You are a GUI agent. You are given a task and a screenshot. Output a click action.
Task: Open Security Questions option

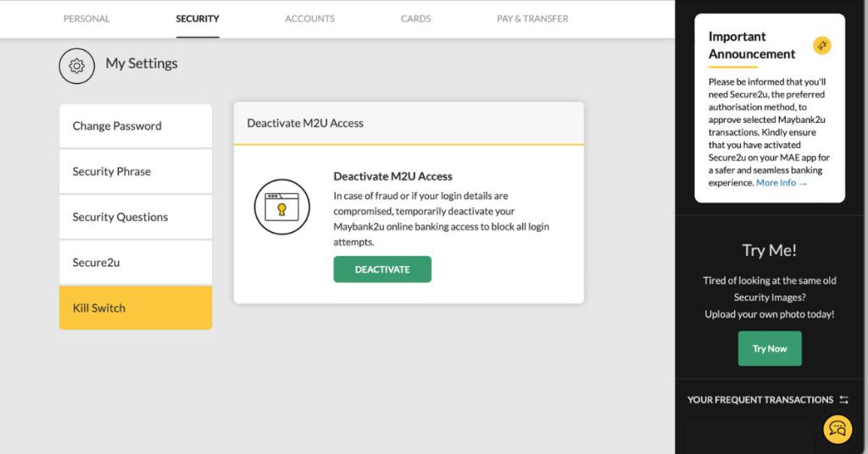point(136,217)
